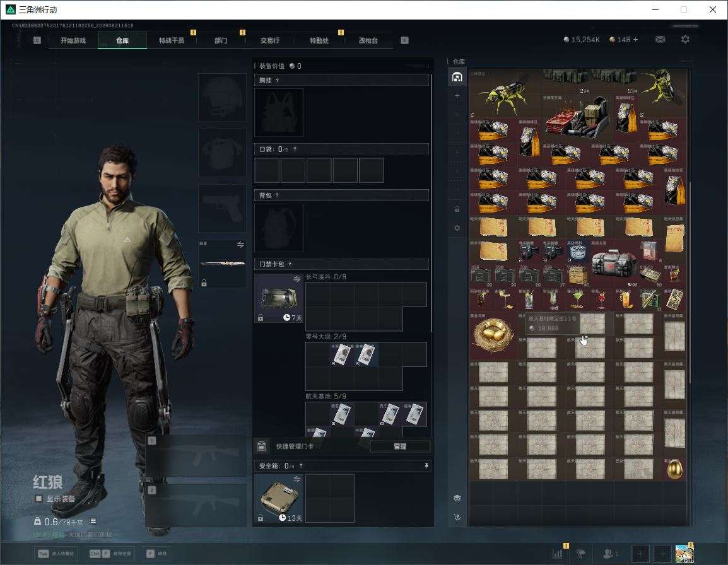Click the F key shortcut button
728x565 pixels.
[x=156, y=554]
